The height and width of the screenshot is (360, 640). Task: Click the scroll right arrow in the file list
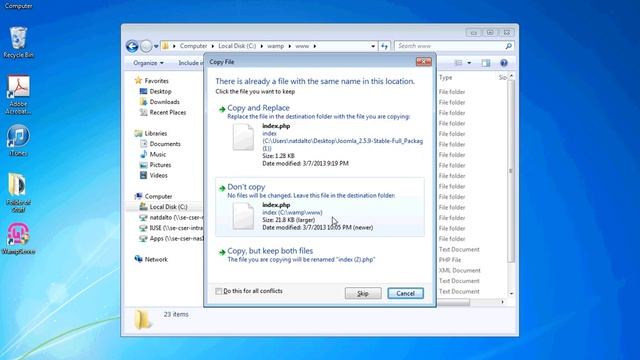pos(502,302)
